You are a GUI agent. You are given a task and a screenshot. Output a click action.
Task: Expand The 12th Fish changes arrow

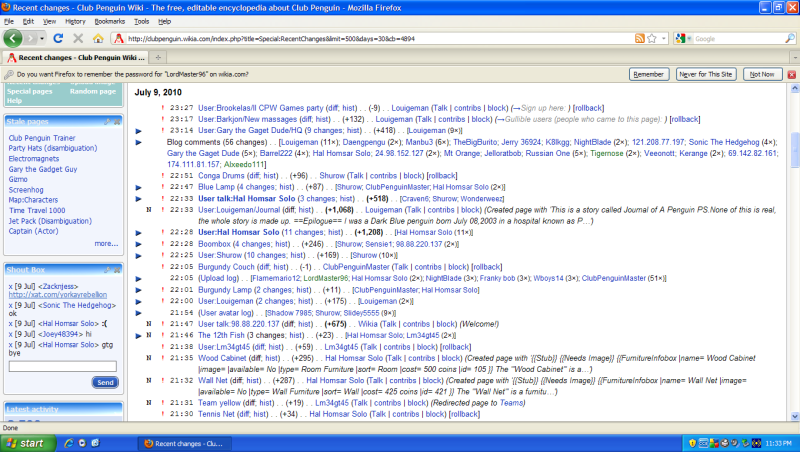pos(138,336)
